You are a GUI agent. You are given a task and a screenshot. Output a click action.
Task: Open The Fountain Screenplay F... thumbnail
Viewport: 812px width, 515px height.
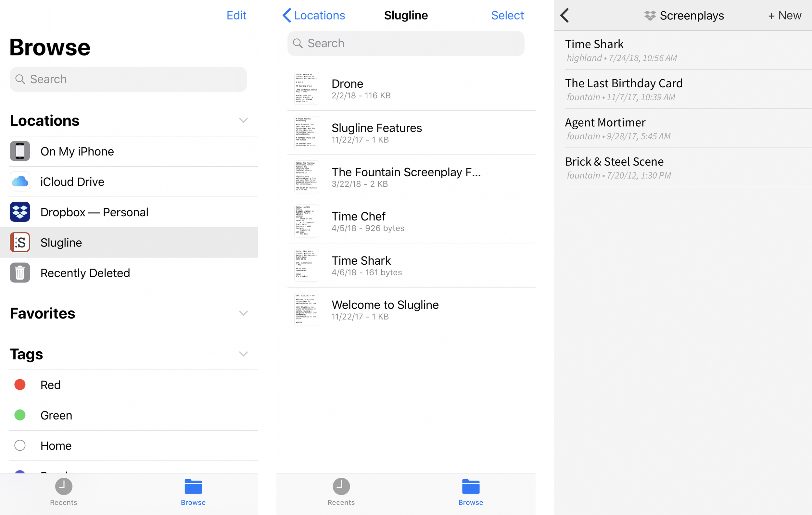click(307, 177)
